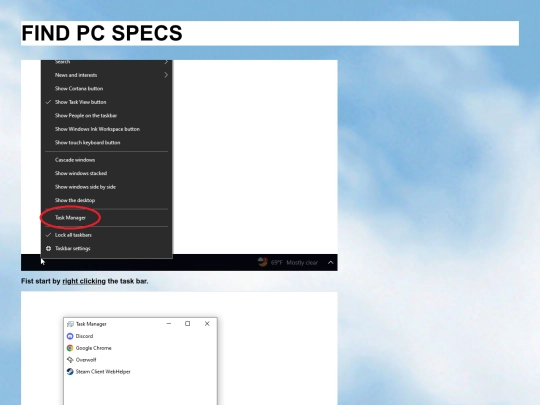Click the Taskbar settings gear icon

coord(49,248)
